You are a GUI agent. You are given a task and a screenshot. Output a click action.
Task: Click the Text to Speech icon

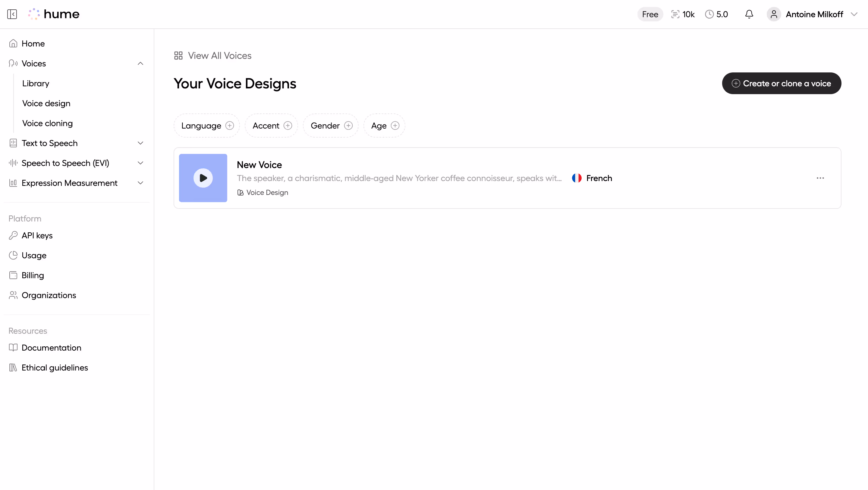[x=13, y=143]
